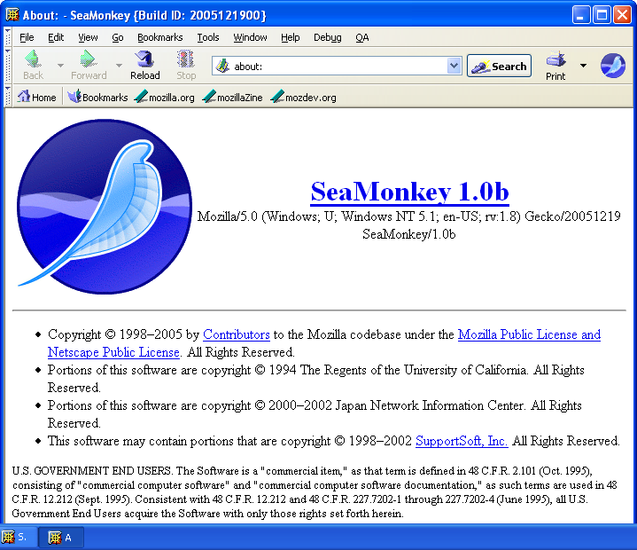The height and width of the screenshot is (550, 637).
Task: Maximize the SeaMonkey window
Action: pyautogui.click(x=602, y=15)
